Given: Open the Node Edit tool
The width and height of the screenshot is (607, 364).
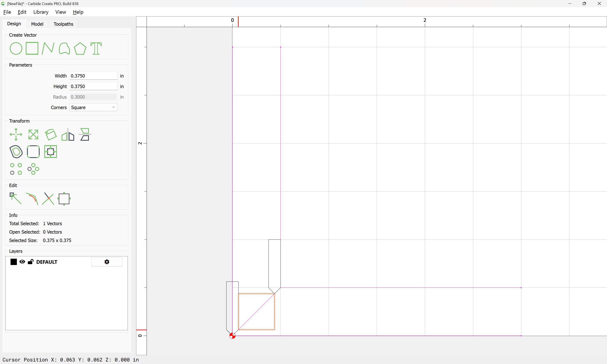Looking at the screenshot, I should point(15,198).
